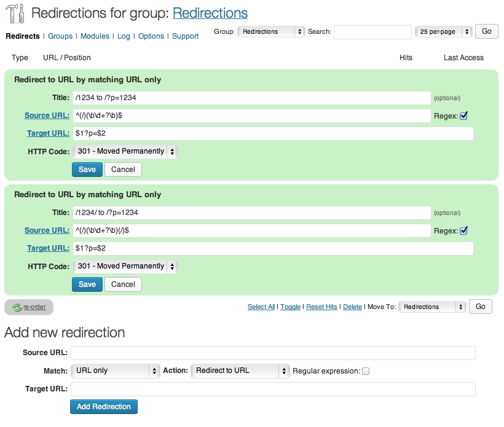Switch to the Groups tab
504x427 pixels.
point(60,36)
